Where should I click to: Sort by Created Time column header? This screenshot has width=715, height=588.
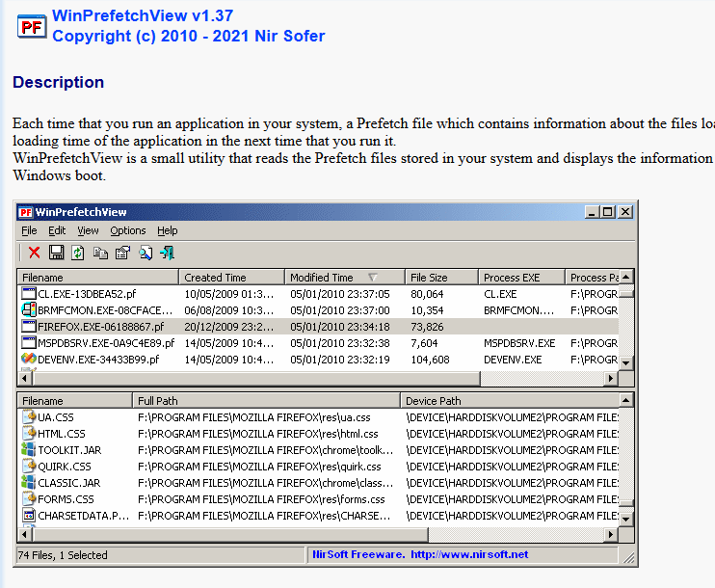(x=231, y=278)
